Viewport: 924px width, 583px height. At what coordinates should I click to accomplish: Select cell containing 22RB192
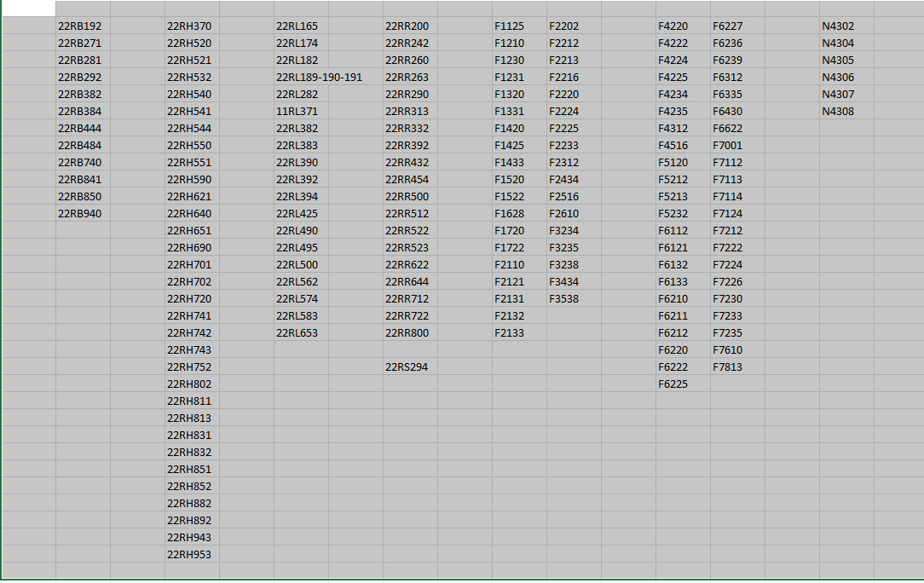[79, 26]
